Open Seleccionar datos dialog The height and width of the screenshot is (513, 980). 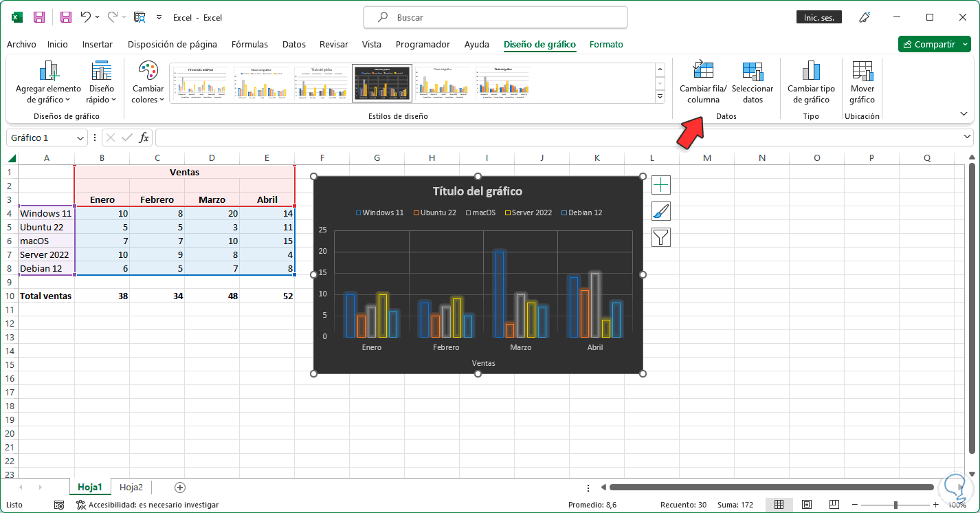[x=753, y=83]
